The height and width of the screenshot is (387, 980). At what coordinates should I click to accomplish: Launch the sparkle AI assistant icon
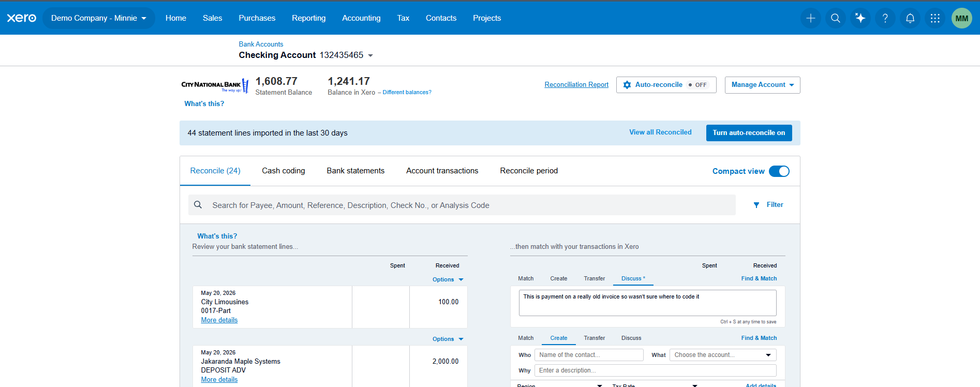pos(860,18)
